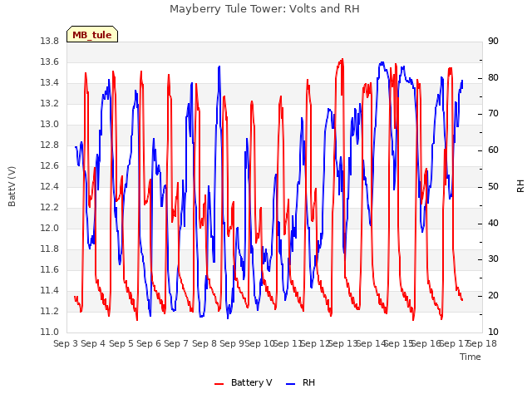The image size is (532, 399).
Task: Click the chart title 'Mayberry Tule Tower: Volts and RH'
Action: pos(264,8)
